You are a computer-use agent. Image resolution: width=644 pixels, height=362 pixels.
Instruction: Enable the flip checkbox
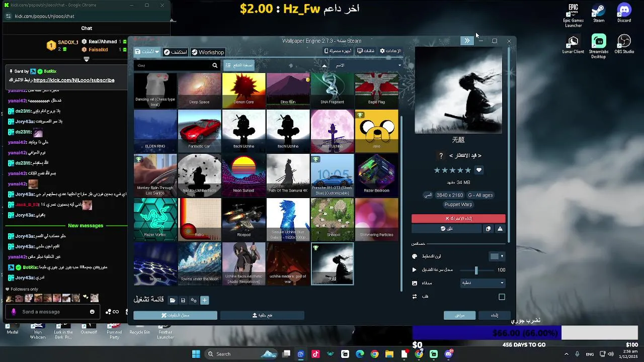coord(502,297)
